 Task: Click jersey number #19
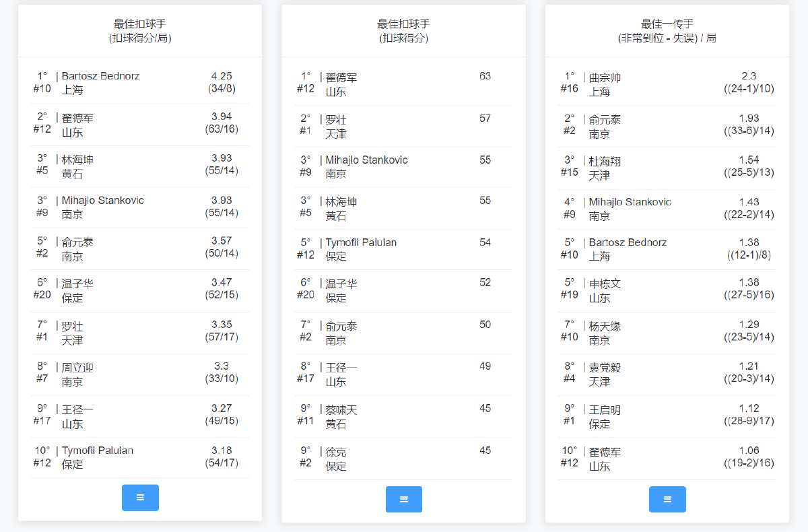[570, 295]
